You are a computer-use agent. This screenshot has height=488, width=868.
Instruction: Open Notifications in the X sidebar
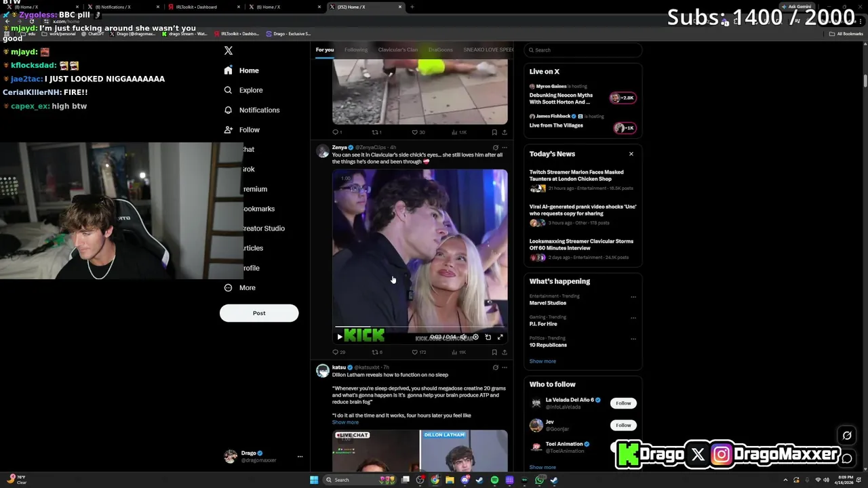point(252,110)
